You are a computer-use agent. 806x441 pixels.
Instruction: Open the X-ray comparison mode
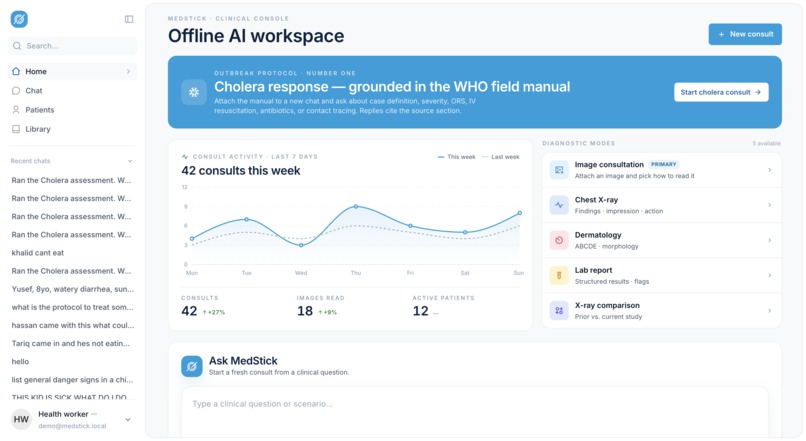click(x=662, y=310)
